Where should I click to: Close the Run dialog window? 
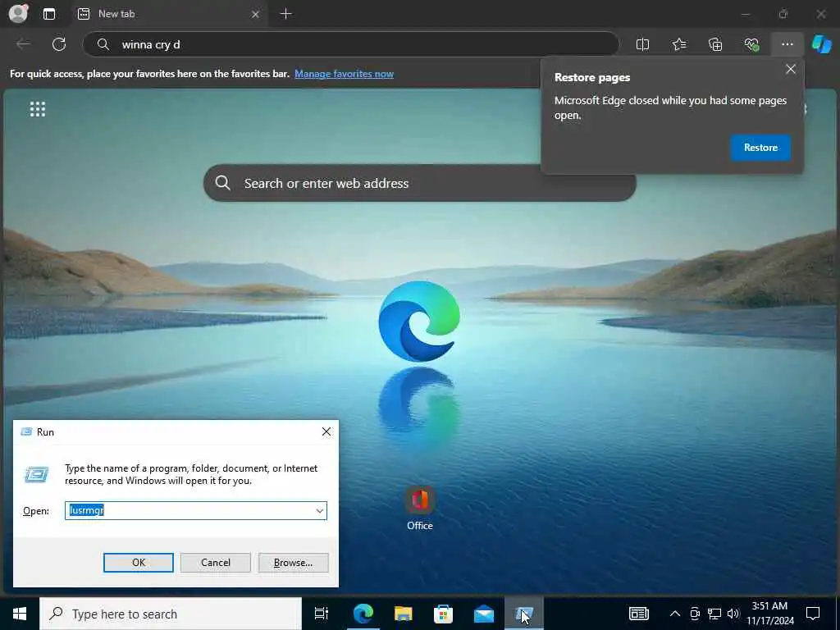(326, 431)
